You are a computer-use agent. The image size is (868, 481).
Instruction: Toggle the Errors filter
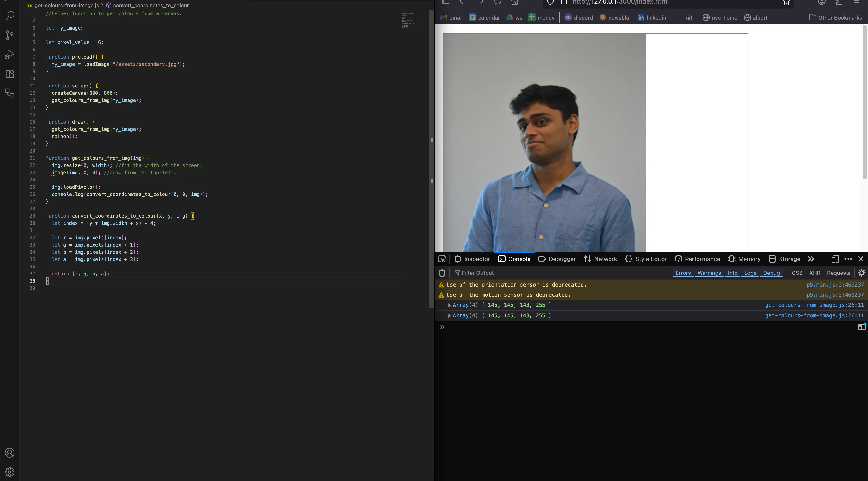pyautogui.click(x=683, y=273)
